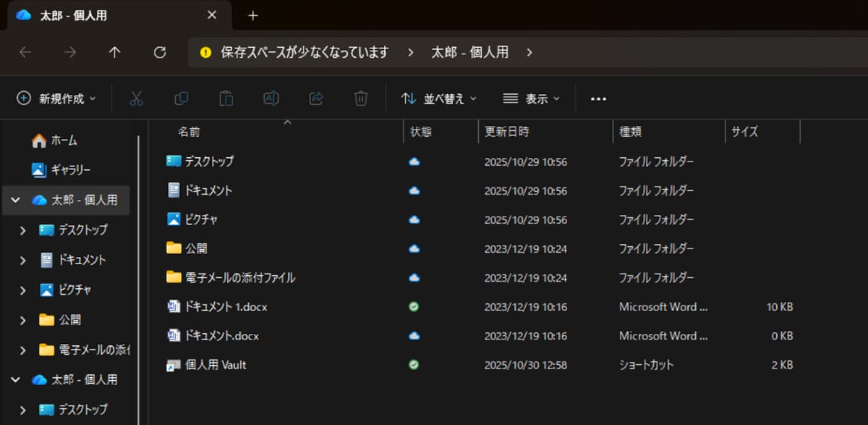The width and height of the screenshot is (868, 425).
Task: Click the Copy icon in the toolbar
Action: pyautogui.click(x=181, y=98)
